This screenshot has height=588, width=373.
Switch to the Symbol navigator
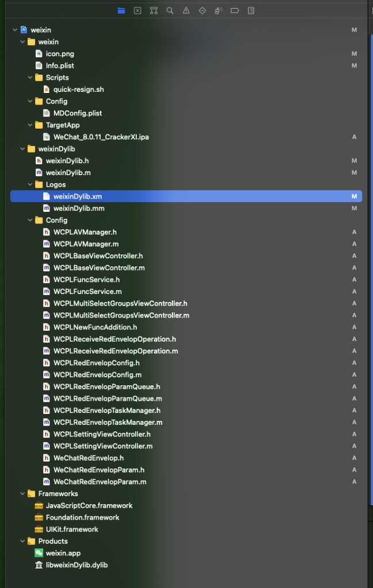[x=153, y=10]
